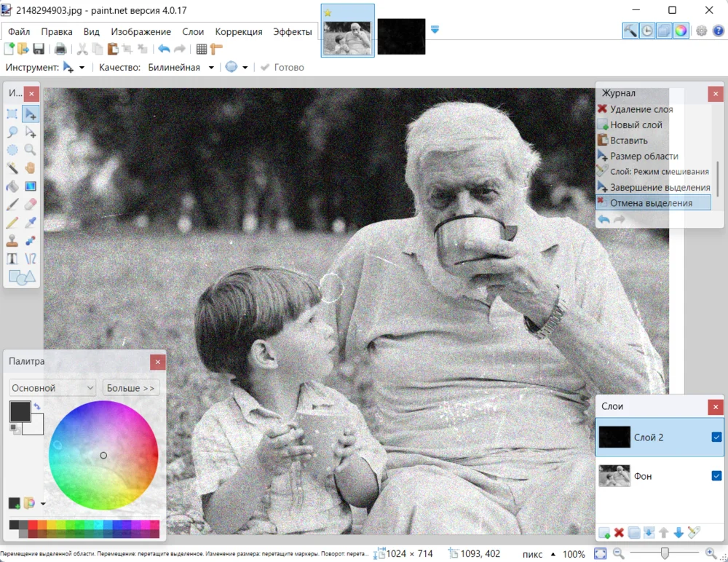Viewport: 728px width, 562px height.
Task: Select the Pan hand tool
Action: coord(30,168)
